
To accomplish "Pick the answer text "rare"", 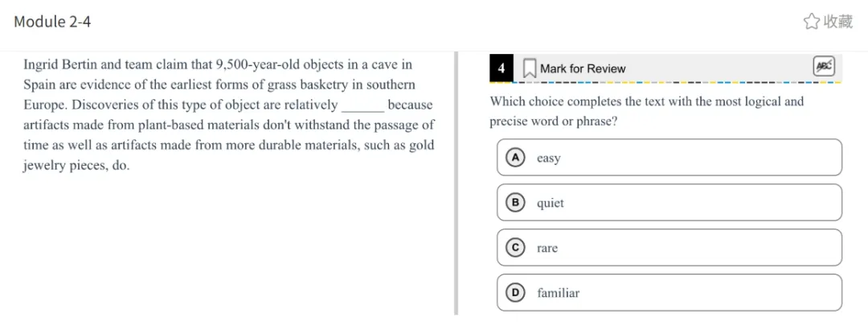I will click(547, 249).
